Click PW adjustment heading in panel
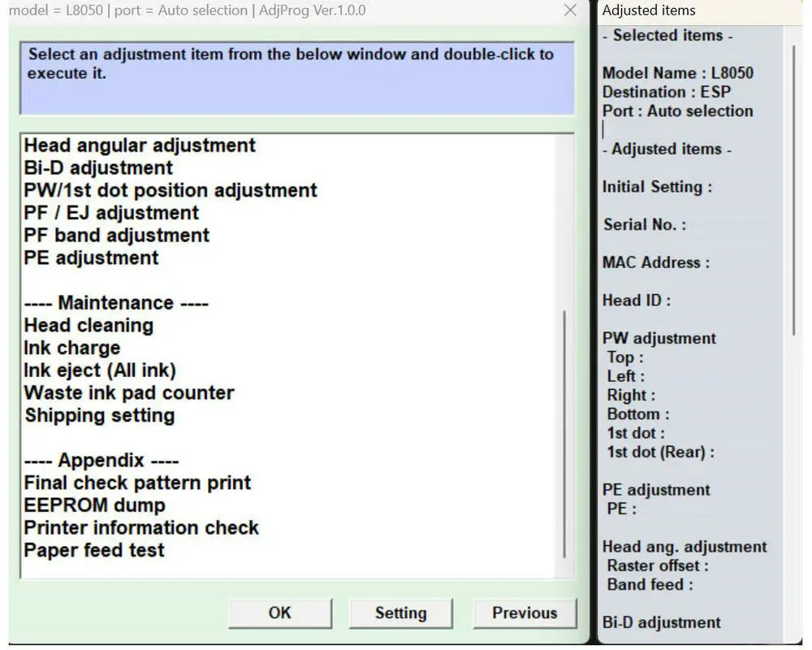812x650 pixels. 659,338
